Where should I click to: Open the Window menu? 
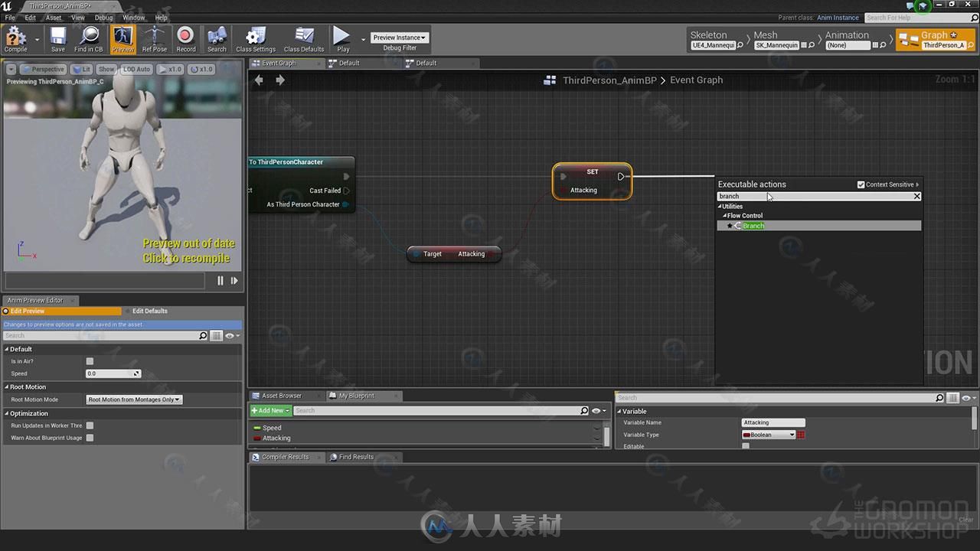[x=134, y=18]
